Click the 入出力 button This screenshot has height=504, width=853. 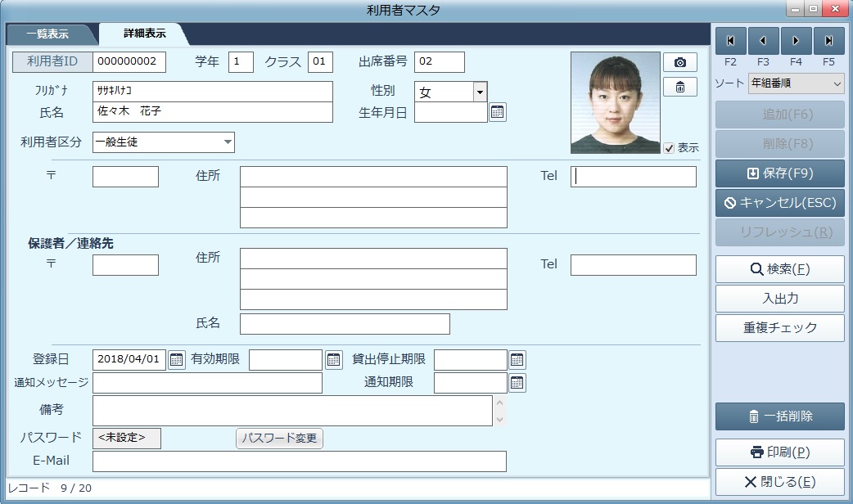779,299
